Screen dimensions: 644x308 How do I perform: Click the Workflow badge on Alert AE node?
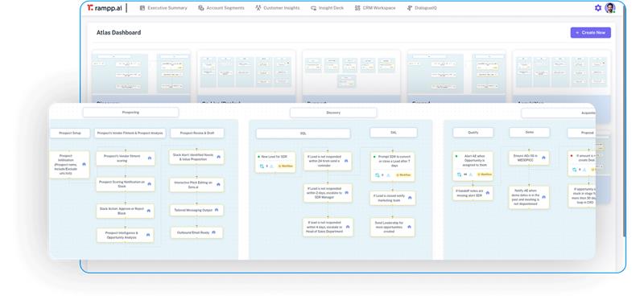pyautogui.click(x=485, y=175)
